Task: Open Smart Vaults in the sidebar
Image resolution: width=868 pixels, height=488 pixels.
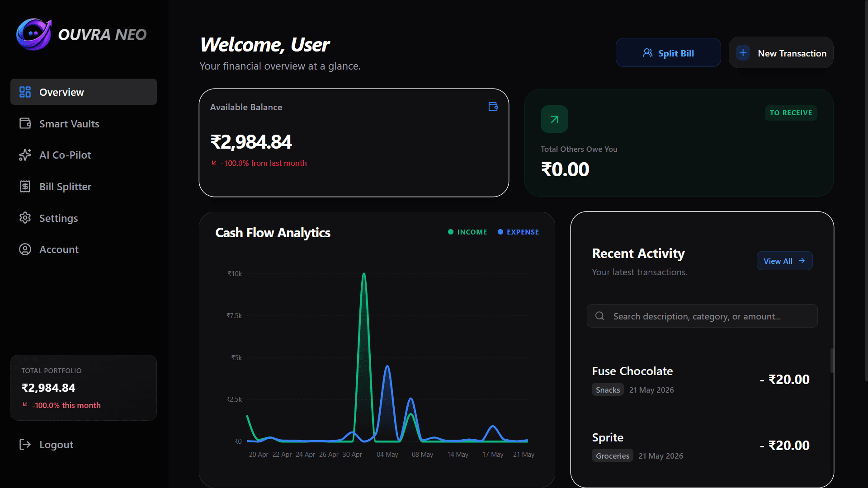Action: tap(84, 123)
